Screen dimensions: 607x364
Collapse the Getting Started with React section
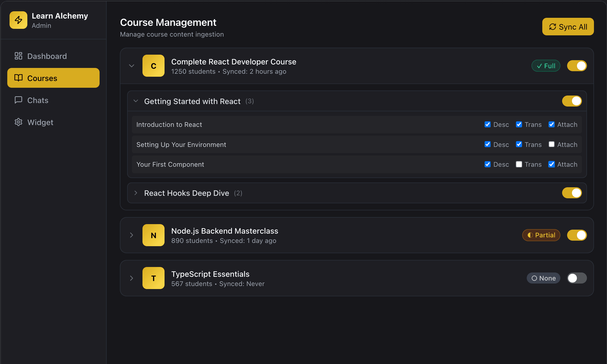pyautogui.click(x=136, y=101)
